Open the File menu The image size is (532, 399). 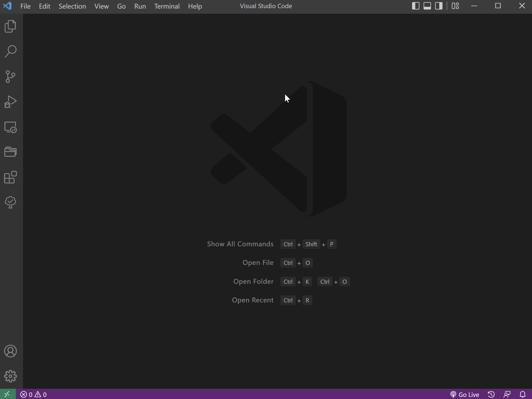[x=25, y=6]
